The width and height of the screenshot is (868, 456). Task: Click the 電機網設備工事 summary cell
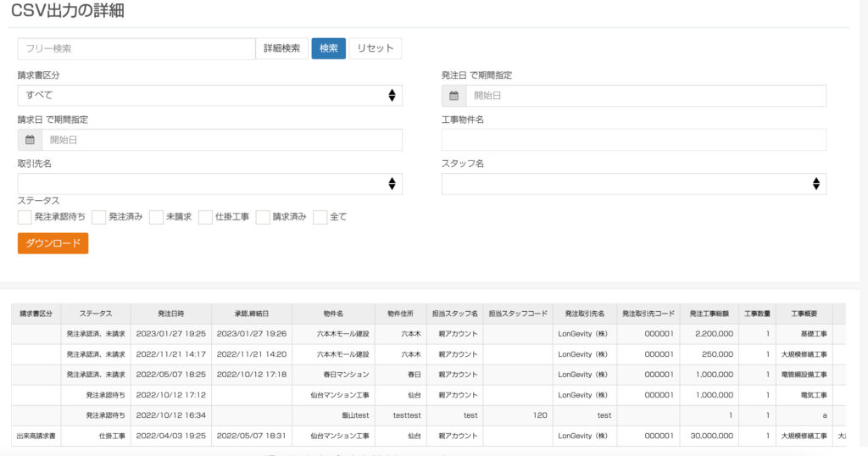804,375
